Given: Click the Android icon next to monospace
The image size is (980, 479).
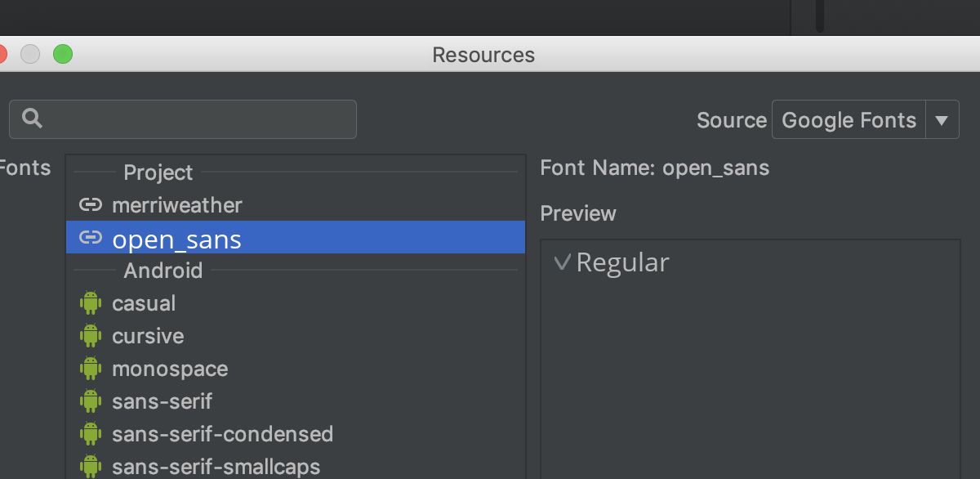Looking at the screenshot, I should [x=91, y=368].
